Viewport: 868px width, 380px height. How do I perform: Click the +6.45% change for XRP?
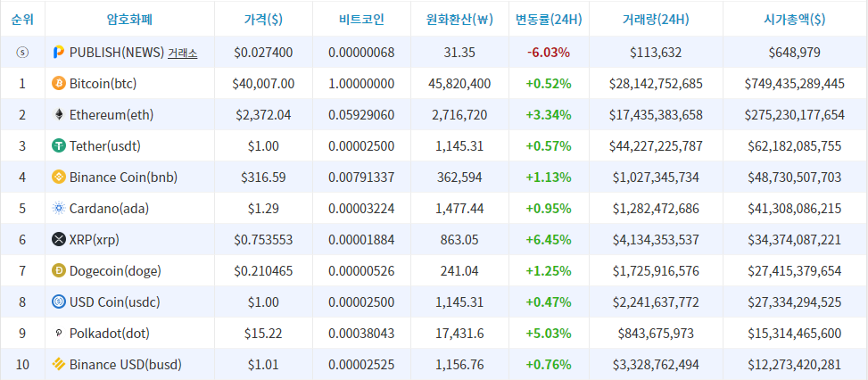tap(549, 240)
